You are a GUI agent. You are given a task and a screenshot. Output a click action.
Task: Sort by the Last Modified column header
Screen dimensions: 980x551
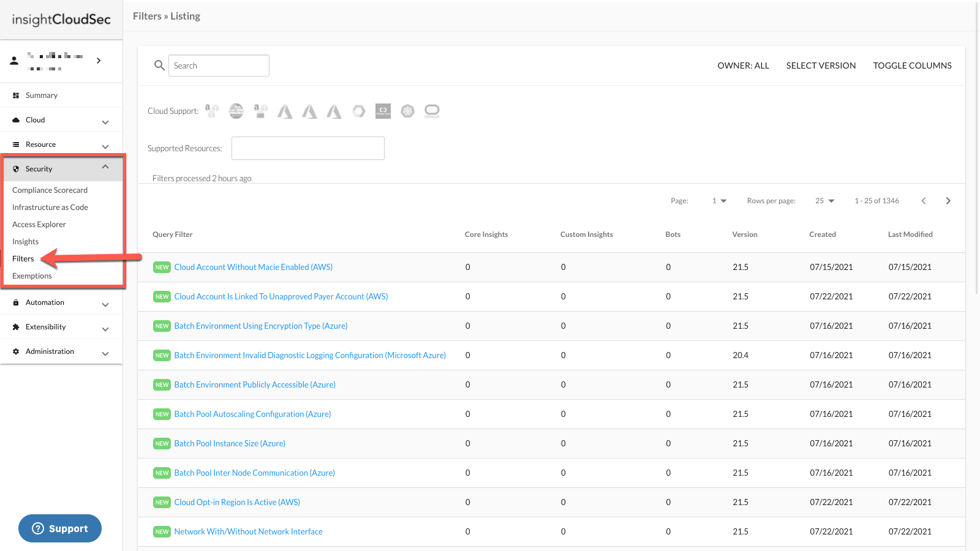(911, 234)
